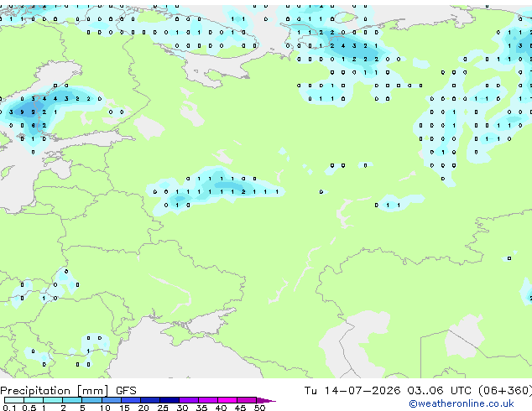Click the '(06+360)' forecast offset text
Viewport: 532px width, 411px height.
505,391
